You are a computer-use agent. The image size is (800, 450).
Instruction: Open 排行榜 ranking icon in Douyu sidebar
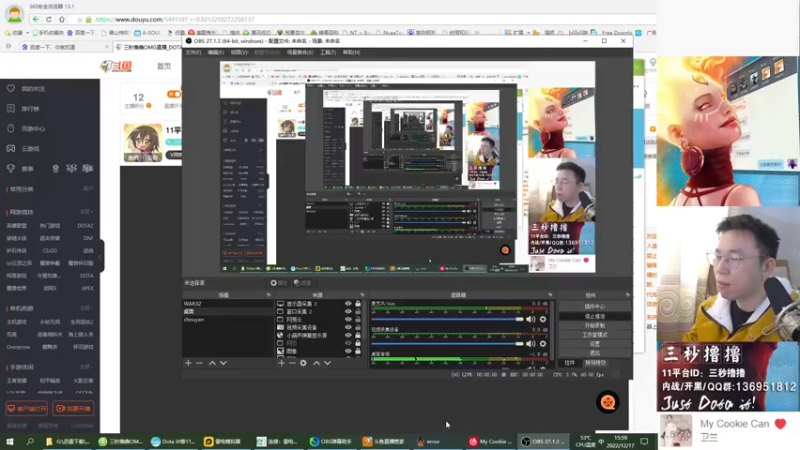pos(11,108)
